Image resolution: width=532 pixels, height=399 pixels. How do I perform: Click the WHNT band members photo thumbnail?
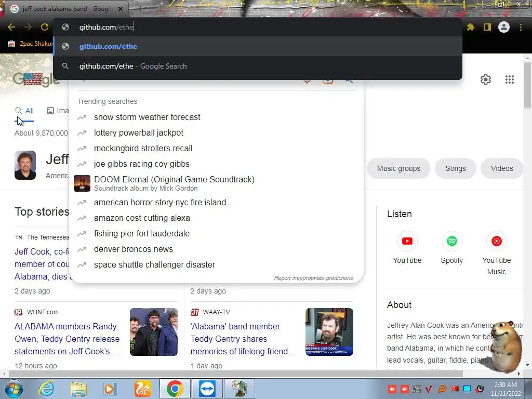tap(154, 332)
